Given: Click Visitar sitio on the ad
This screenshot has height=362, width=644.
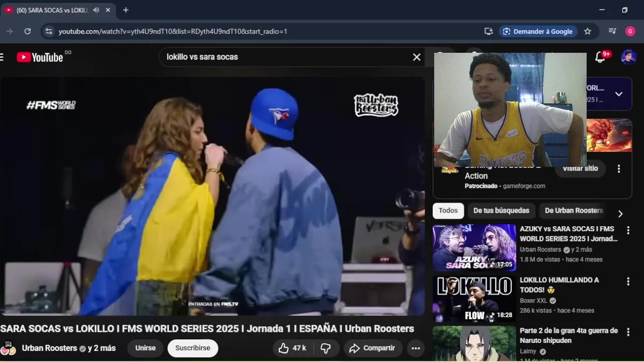Looking at the screenshot, I should click(581, 168).
